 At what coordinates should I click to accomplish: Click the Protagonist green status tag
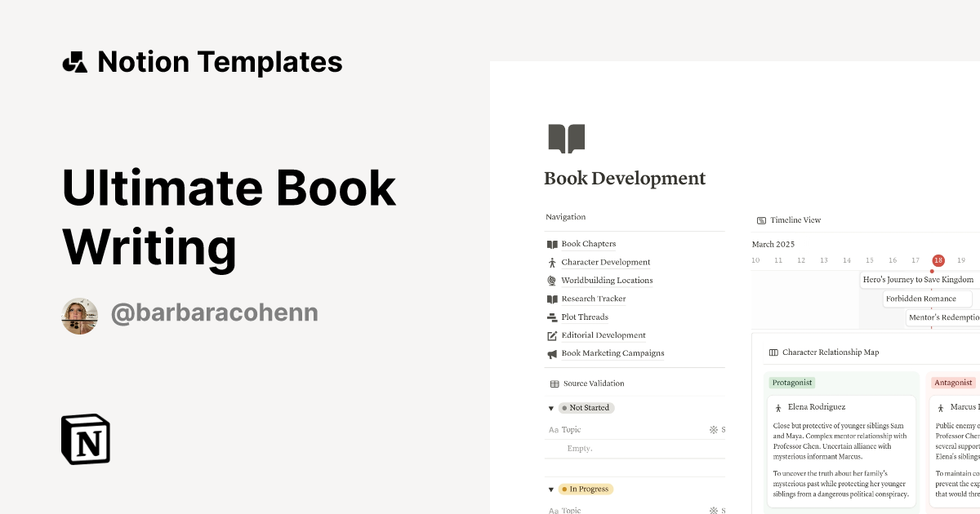pos(791,382)
